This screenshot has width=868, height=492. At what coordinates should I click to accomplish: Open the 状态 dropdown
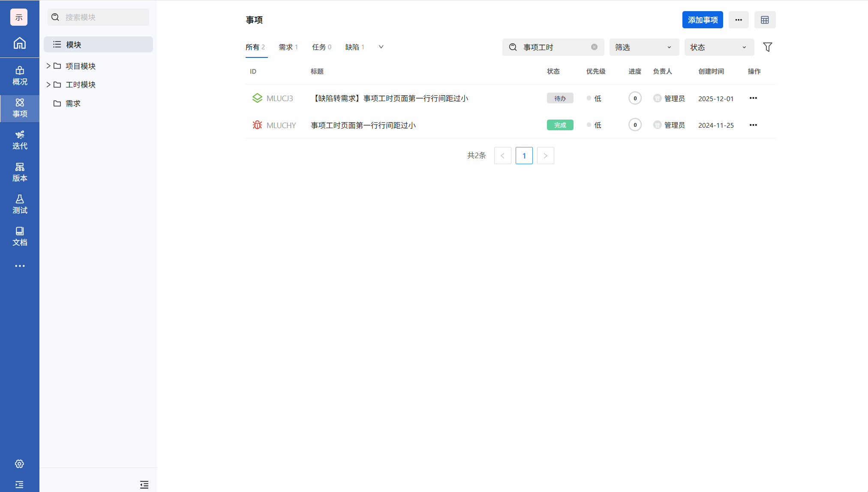point(719,47)
